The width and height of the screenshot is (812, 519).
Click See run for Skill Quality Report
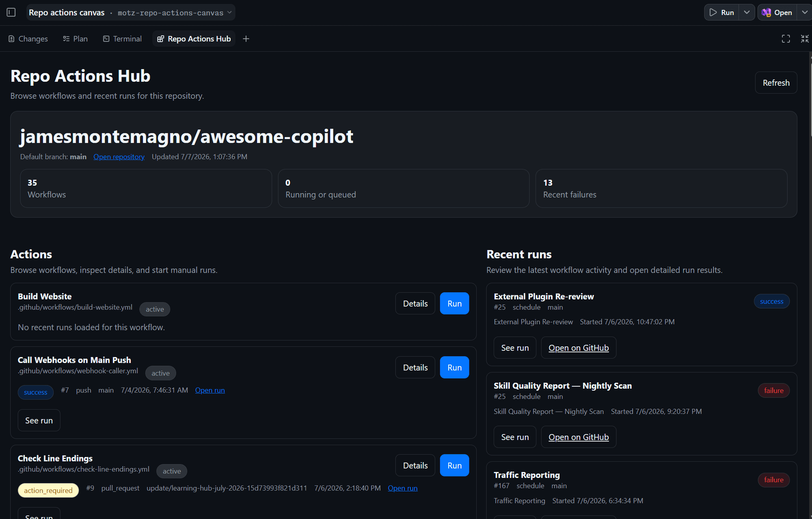[515, 437]
